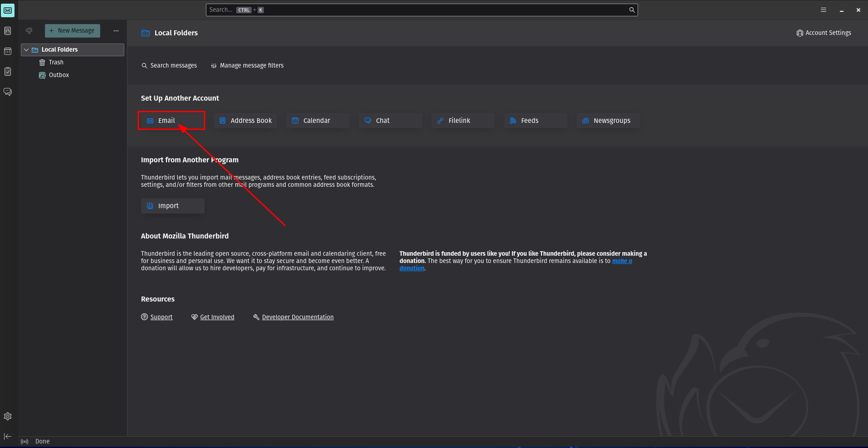Click the Get Messages cloud icon
The image size is (868, 448).
29,31
